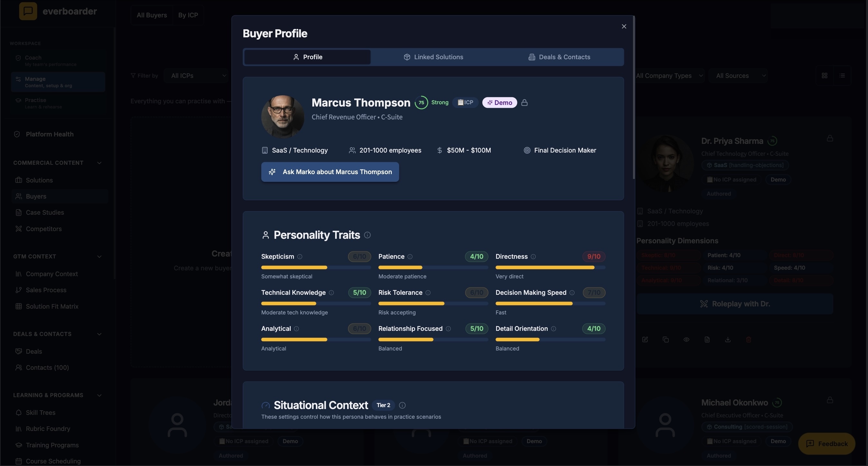The height and width of the screenshot is (466, 868).
Task: Click info icon next to Situational Context Tier 2
Action: pos(402,405)
